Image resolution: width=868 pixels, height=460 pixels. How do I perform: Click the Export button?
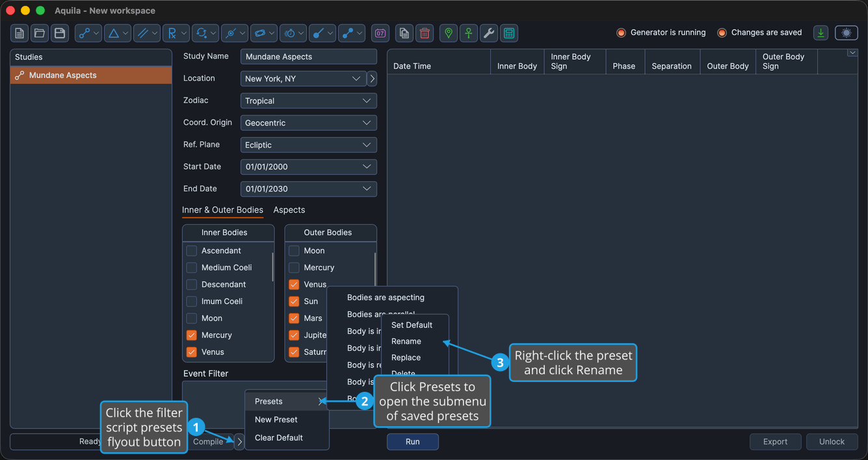775,442
